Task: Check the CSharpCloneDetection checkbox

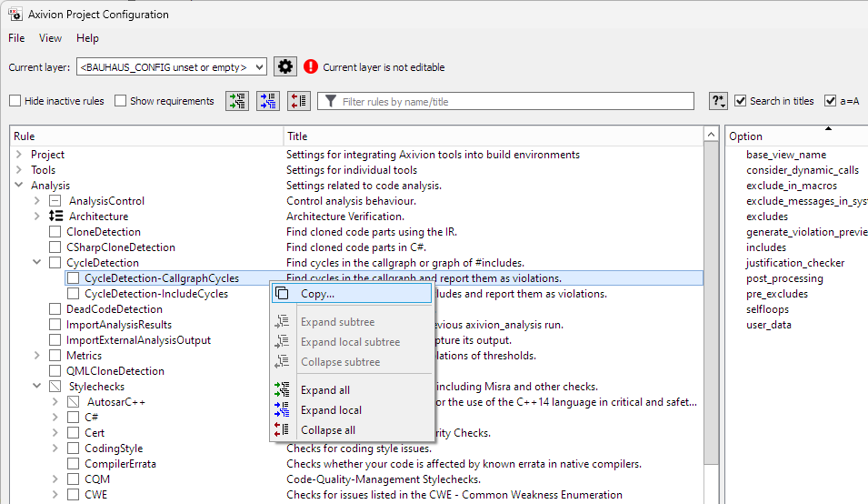Action: (x=55, y=247)
